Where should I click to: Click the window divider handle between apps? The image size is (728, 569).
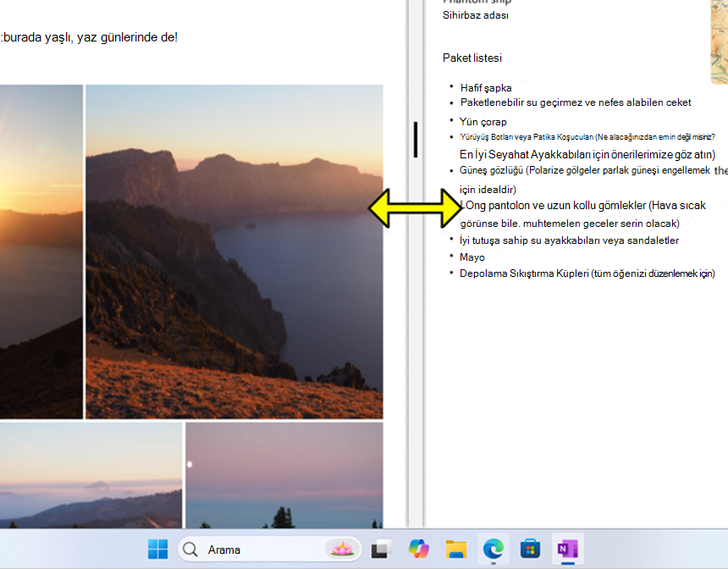pyautogui.click(x=416, y=140)
